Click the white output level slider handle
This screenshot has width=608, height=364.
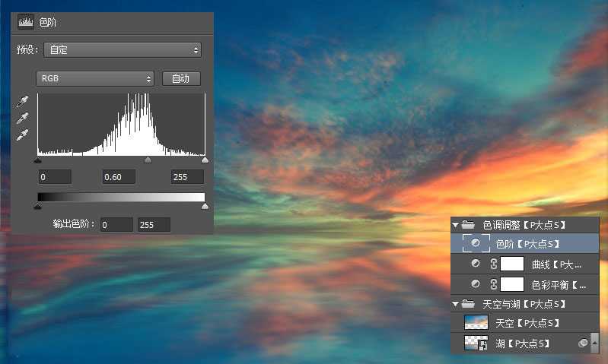click(x=204, y=206)
